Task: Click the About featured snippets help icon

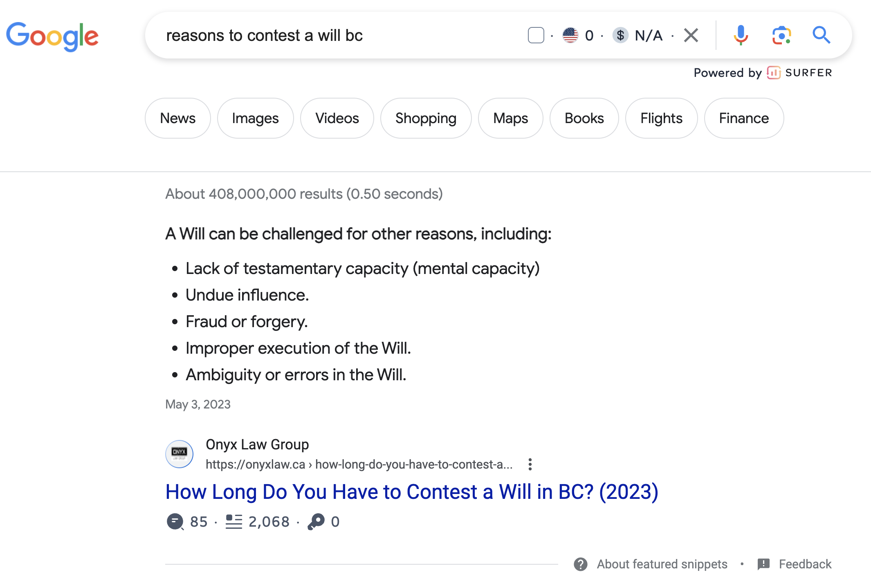Action: pos(580,564)
